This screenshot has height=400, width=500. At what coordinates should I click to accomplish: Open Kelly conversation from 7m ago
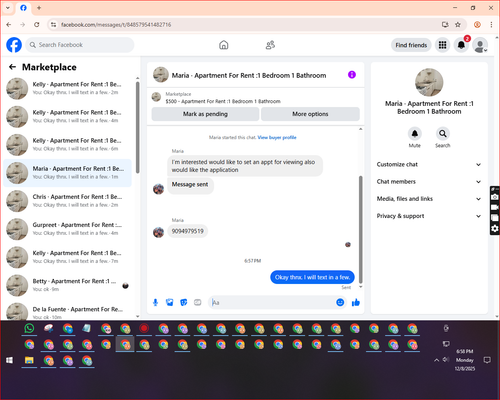click(68, 257)
